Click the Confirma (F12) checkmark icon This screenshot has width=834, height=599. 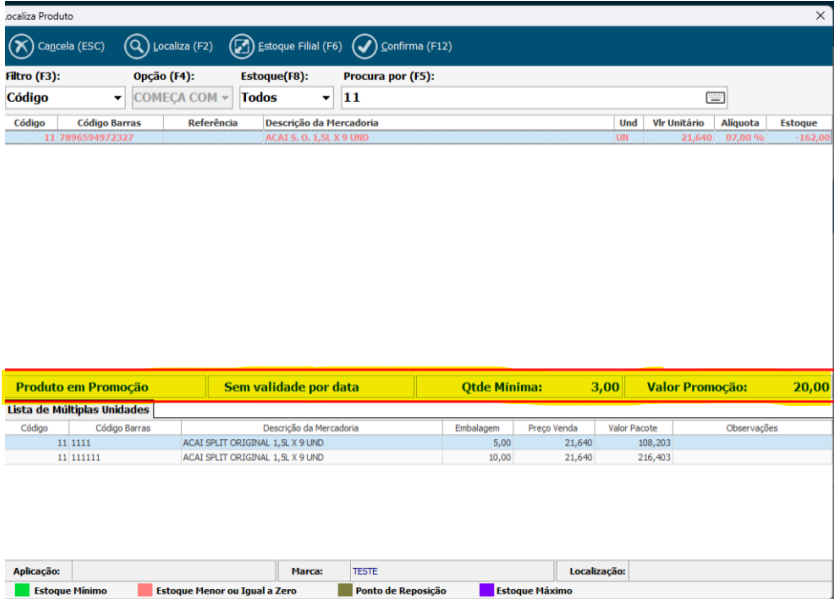pyautogui.click(x=365, y=47)
